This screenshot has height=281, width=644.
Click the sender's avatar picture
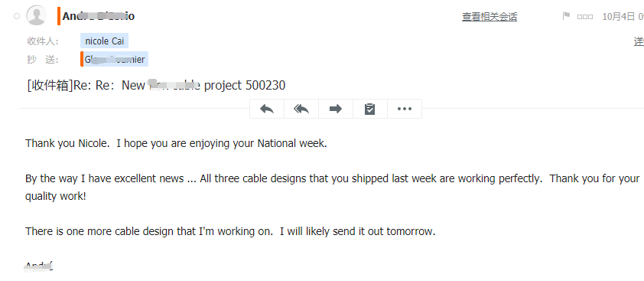pyautogui.click(x=36, y=15)
